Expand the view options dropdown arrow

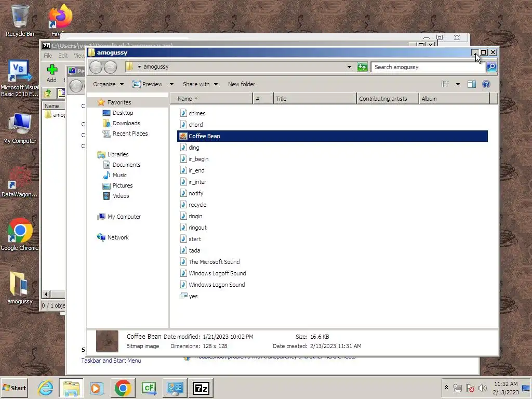click(x=458, y=84)
